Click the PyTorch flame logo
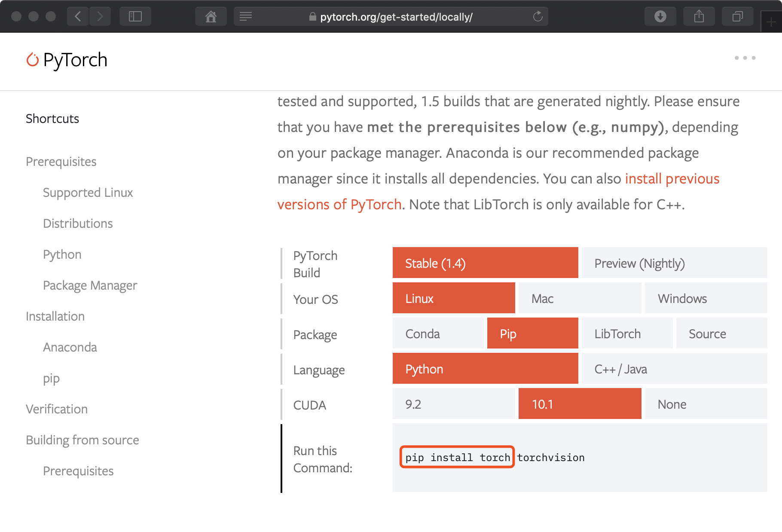This screenshot has height=532, width=782. [x=32, y=60]
